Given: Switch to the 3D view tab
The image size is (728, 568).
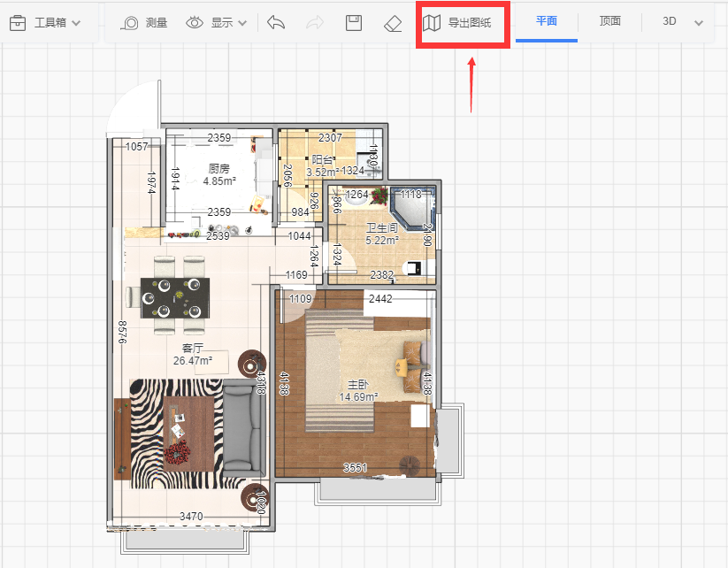Looking at the screenshot, I should click(x=669, y=21).
